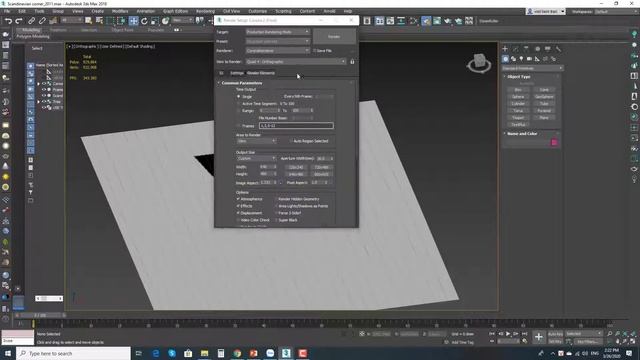The width and height of the screenshot is (640, 360).
Task: Collapse the Object Type rollout
Action: [x=518, y=76]
